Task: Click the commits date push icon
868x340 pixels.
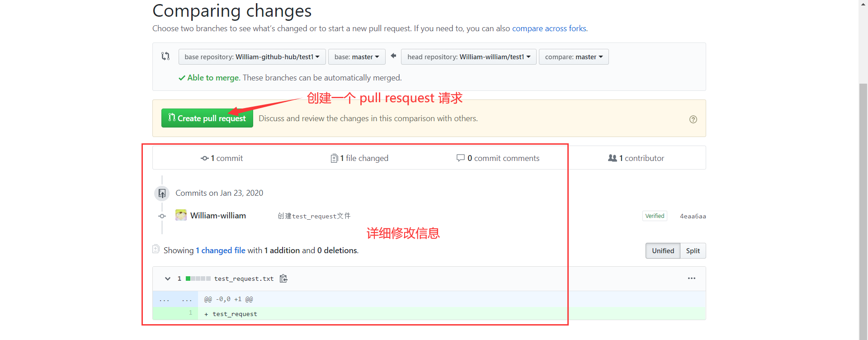Action: [162, 194]
